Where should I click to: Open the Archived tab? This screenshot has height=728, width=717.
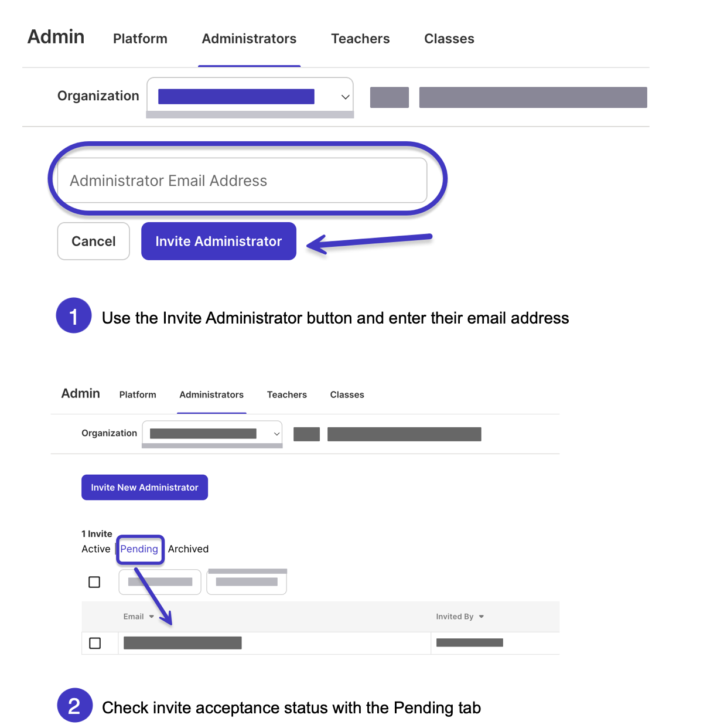(188, 549)
